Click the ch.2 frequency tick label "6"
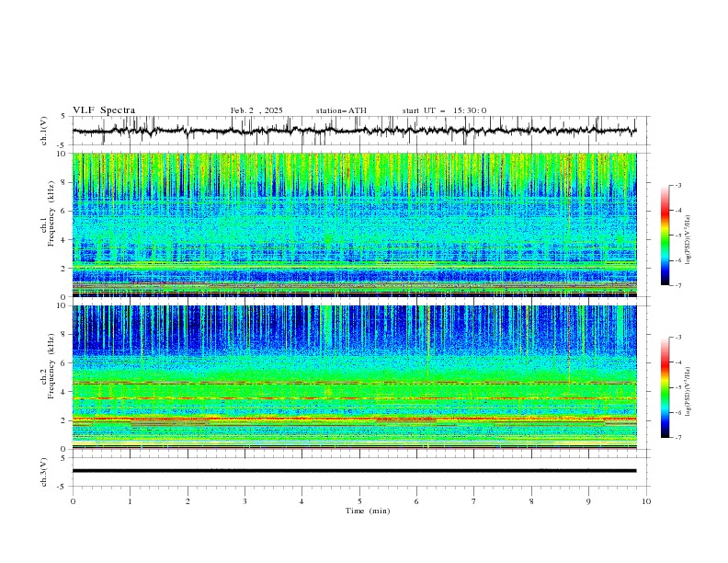728x563 pixels. point(64,363)
